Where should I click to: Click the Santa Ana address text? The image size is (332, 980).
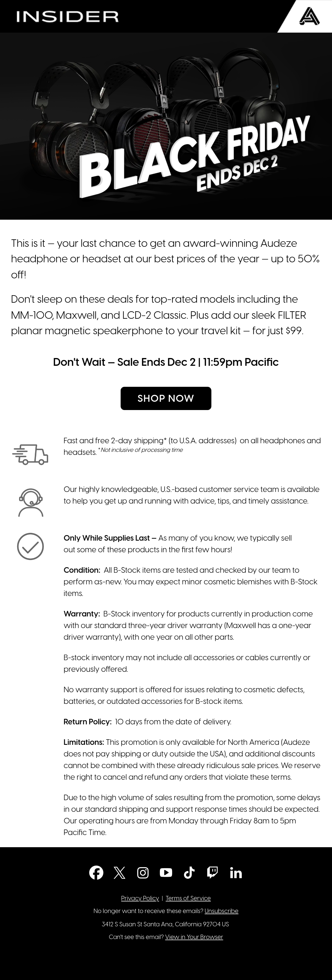click(x=165, y=924)
